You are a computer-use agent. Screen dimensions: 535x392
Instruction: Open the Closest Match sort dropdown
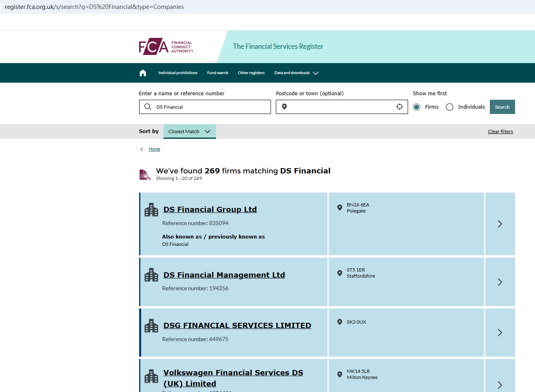(190, 131)
